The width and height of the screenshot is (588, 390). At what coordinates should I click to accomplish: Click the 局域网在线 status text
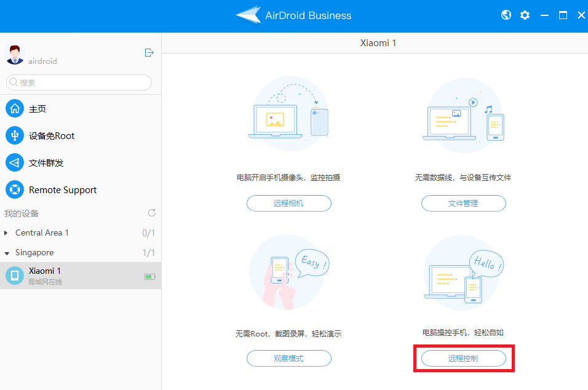pos(46,282)
